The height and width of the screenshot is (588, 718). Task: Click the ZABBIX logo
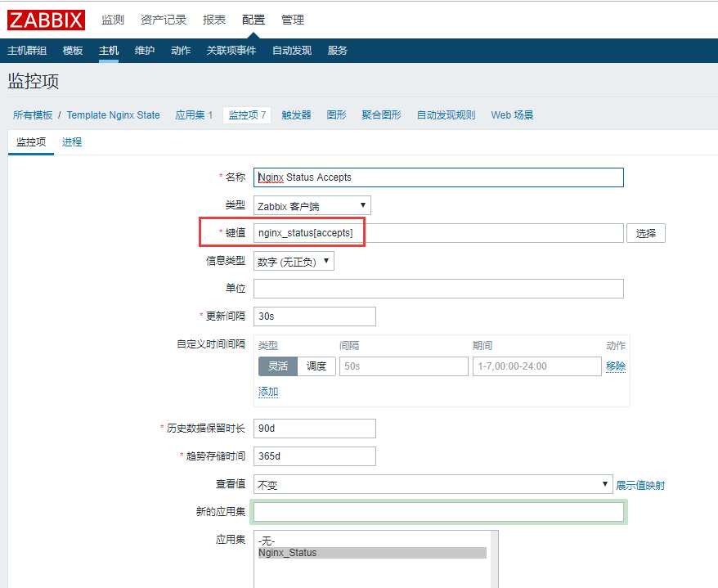click(46, 20)
